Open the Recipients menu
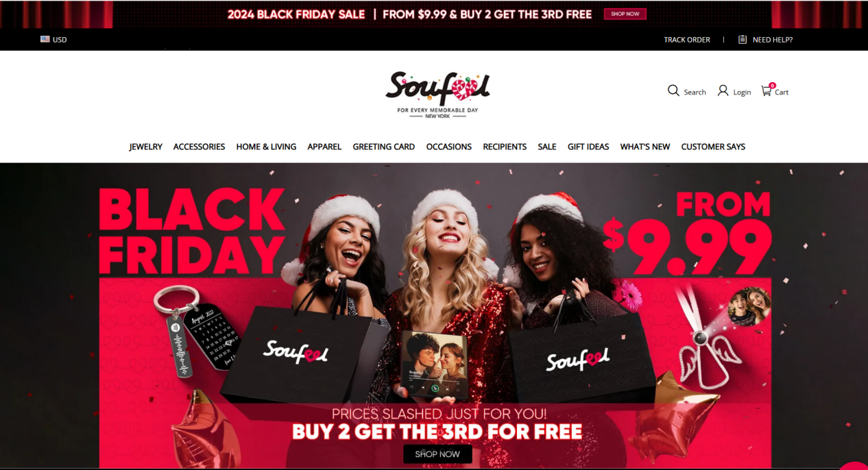Image resolution: width=868 pixels, height=470 pixels. click(x=505, y=147)
